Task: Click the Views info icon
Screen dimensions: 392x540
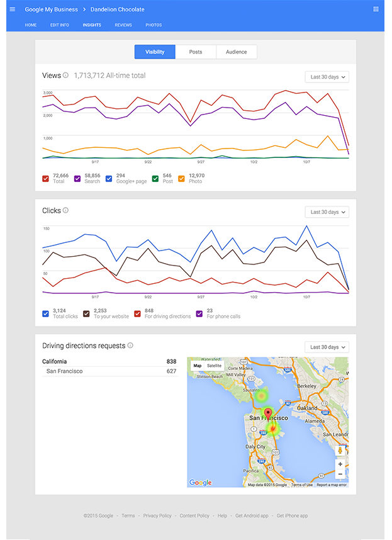Action: coord(65,76)
